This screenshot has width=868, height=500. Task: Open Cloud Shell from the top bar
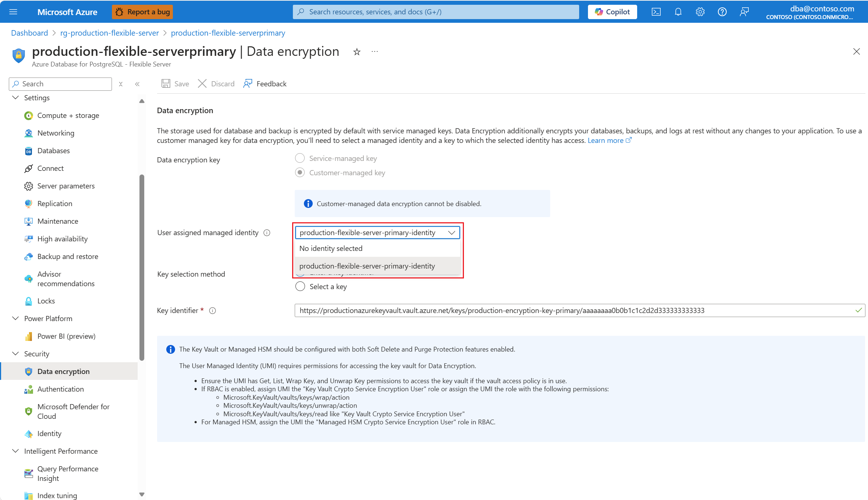pyautogui.click(x=656, y=12)
